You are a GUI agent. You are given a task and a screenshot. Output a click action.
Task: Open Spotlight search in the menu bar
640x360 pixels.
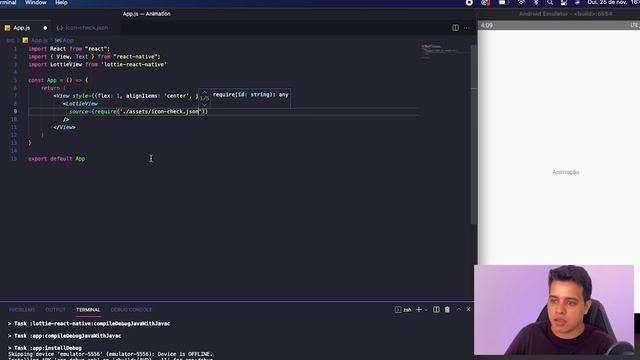pyautogui.click(x=550, y=3)
